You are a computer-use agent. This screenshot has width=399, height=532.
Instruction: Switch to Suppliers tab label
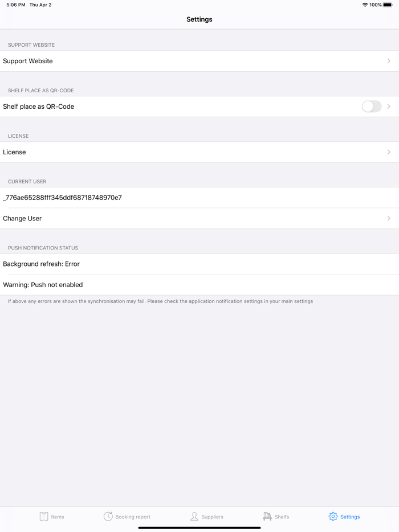pos(212,517)
